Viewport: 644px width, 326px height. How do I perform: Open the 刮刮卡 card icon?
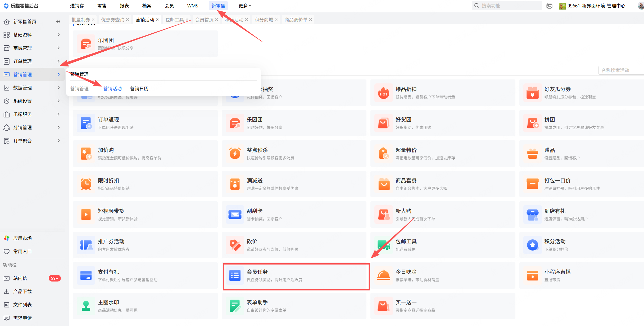235,215
